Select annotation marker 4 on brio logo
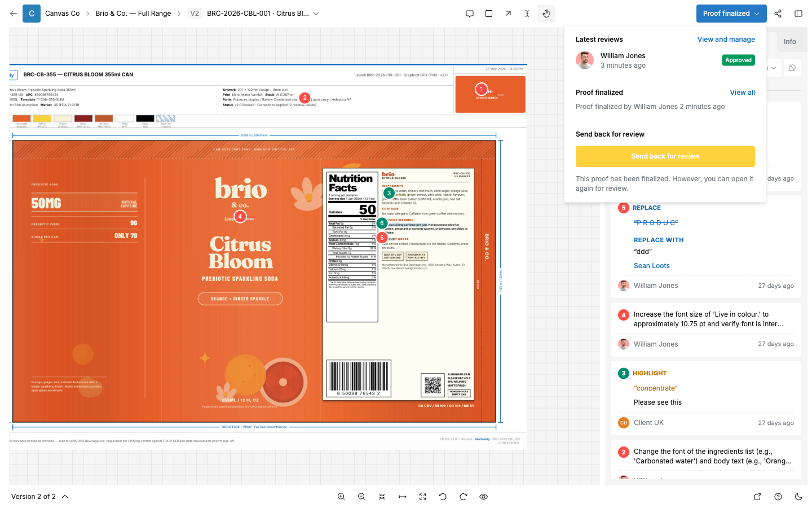The image size is (812, 508). click(240, 216)
